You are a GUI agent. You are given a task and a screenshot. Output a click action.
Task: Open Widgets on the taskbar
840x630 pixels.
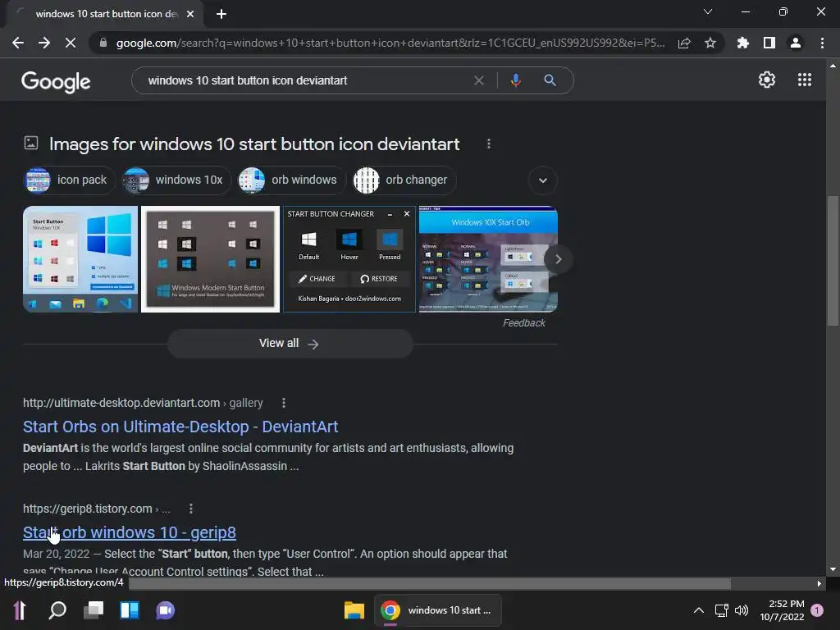pos(130,610)
